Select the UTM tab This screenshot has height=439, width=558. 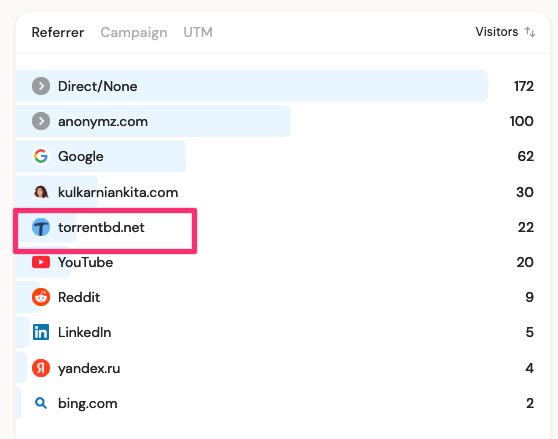198,32
